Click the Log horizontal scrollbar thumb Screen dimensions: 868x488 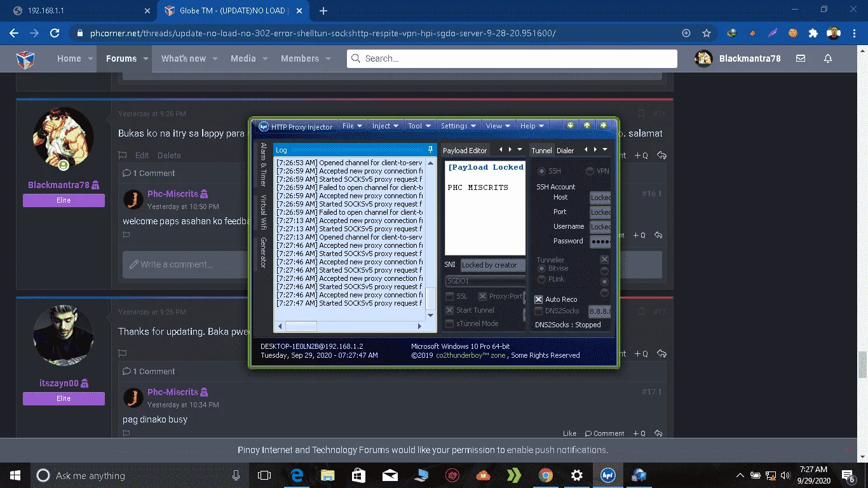coord(301,326)
